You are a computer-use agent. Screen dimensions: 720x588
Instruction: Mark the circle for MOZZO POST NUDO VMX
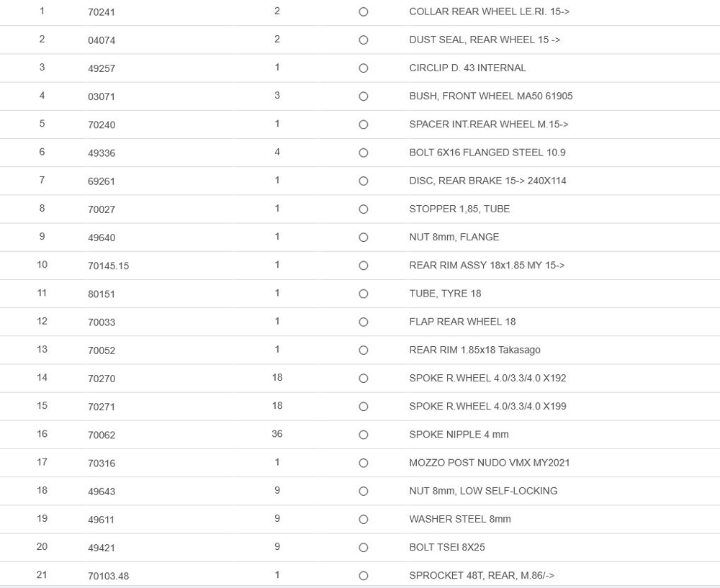363,463
